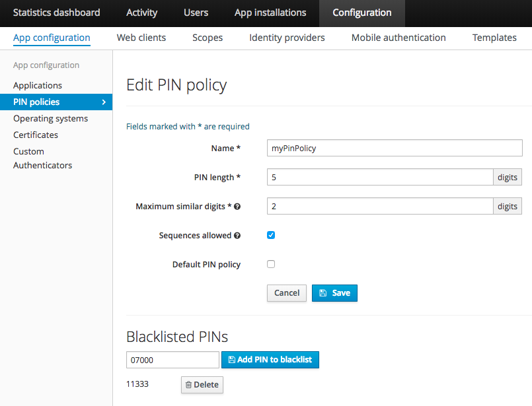
Task: Click the trash icon on the Delete button
Action: (190, 384)
